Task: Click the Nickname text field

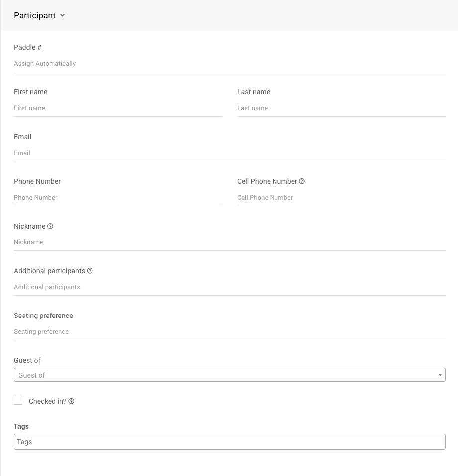Action: point(229,242)
